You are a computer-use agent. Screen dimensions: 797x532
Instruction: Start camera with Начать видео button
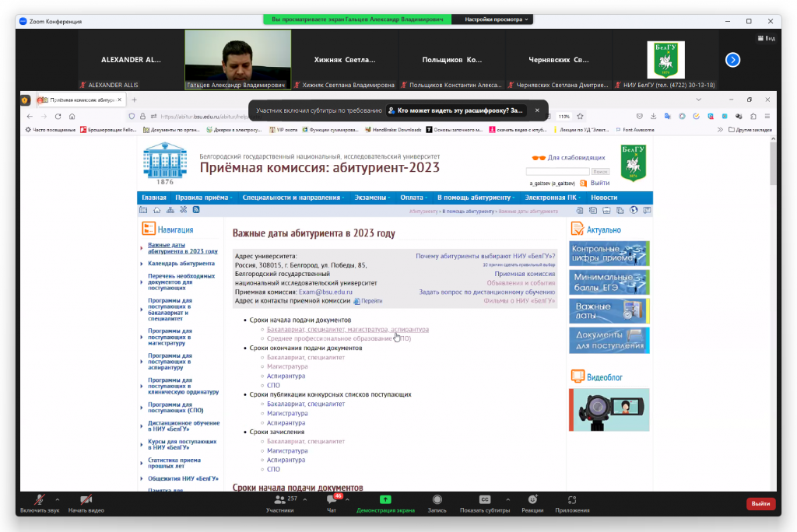tap(86, 503)
